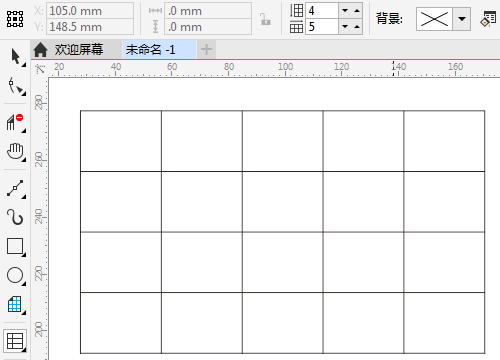
Task: Click the table columns field showing 5
Action: [x=322, y=27]
